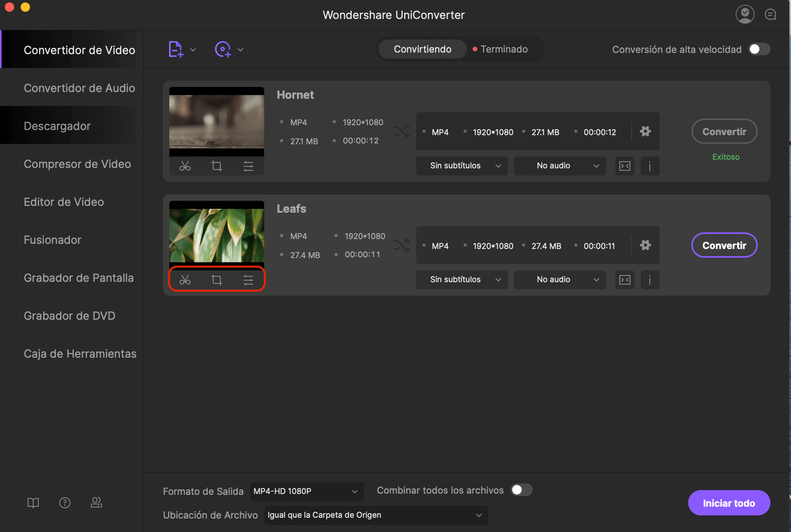
Task: Click the scissors trim icon under Leafs
Action: 185,280
